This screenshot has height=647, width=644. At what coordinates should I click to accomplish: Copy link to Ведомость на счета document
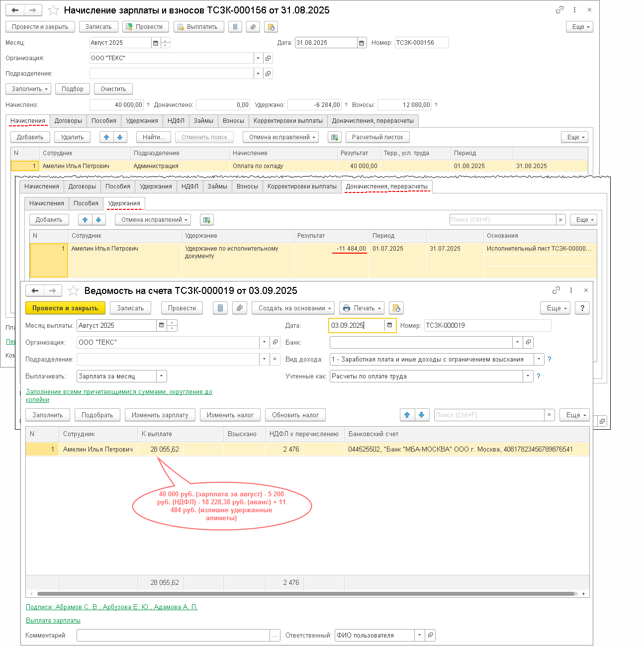556,290
